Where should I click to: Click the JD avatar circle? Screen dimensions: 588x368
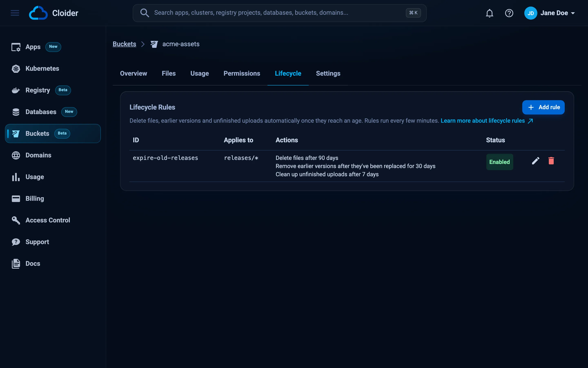(531, 13)
